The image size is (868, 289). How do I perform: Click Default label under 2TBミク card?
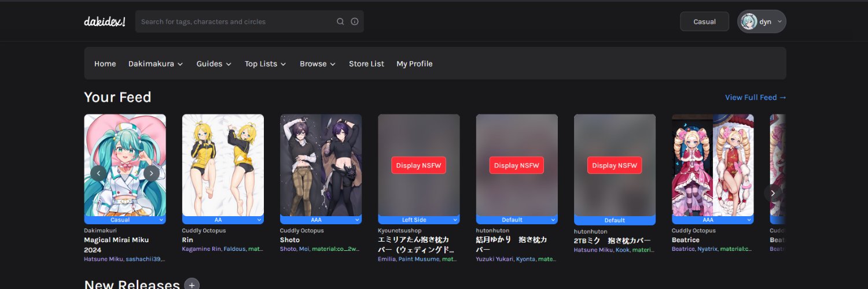(x=615, y=220)
